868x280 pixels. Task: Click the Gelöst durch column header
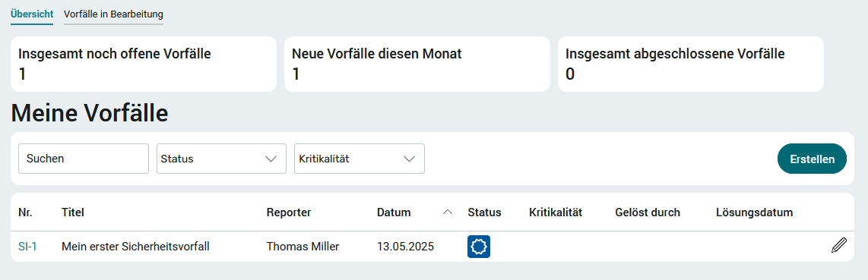coord(648,212)
